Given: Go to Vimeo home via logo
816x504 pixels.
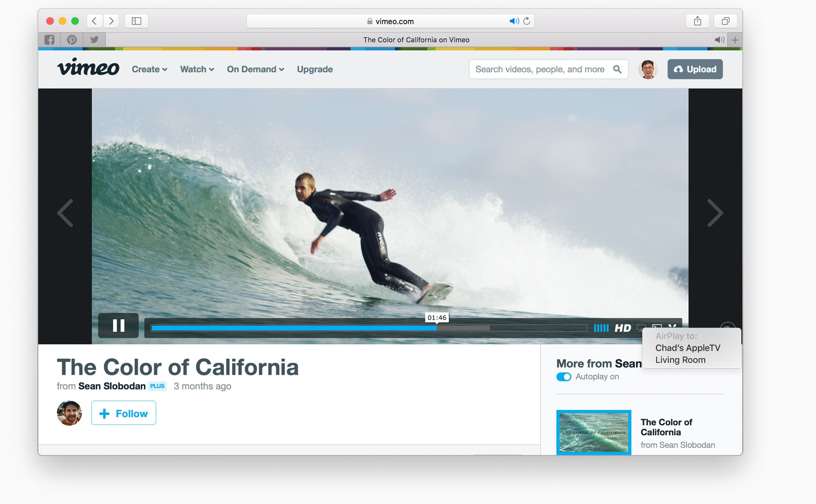Looking at the screenshot, I should tap(88, 67).
